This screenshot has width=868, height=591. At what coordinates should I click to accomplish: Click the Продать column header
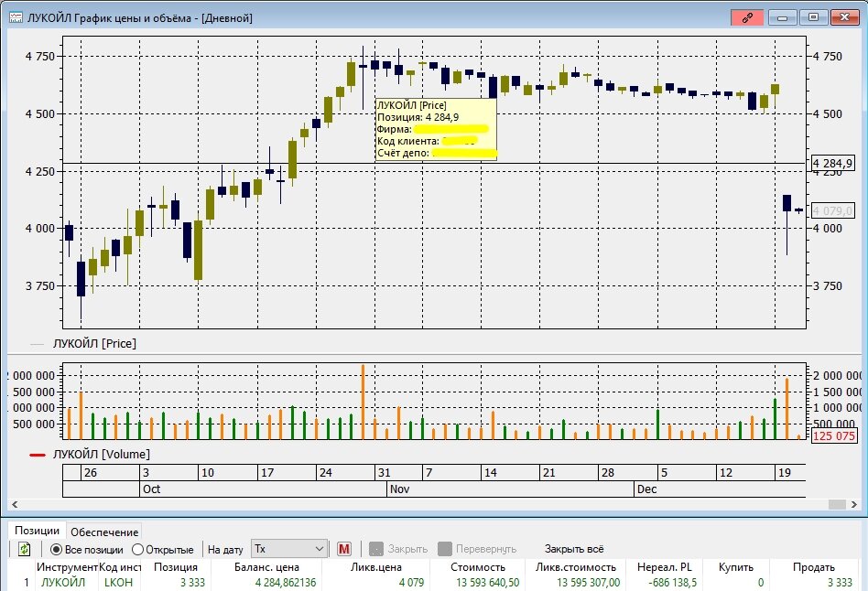tap(813, 567)
